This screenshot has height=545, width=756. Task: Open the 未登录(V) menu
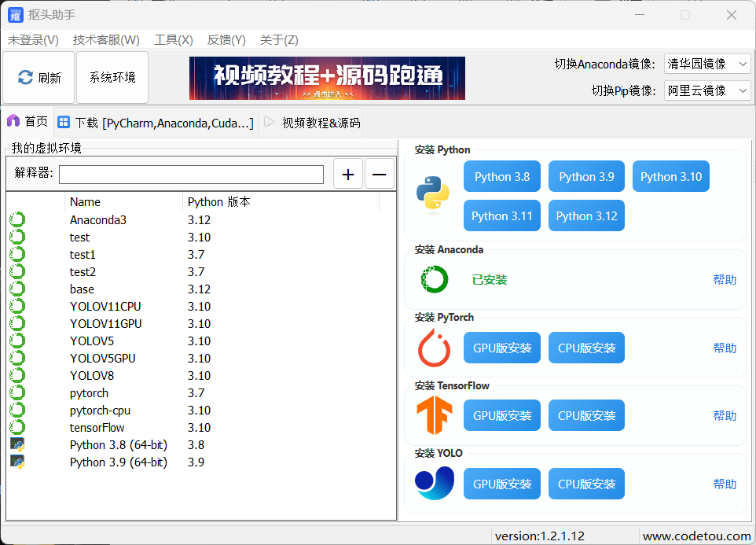coord(33,40)
